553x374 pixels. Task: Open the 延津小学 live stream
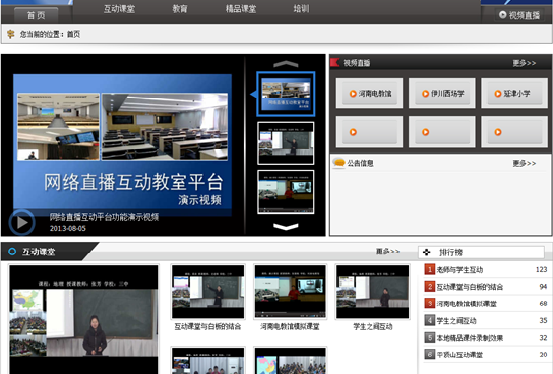pos(515,94)
